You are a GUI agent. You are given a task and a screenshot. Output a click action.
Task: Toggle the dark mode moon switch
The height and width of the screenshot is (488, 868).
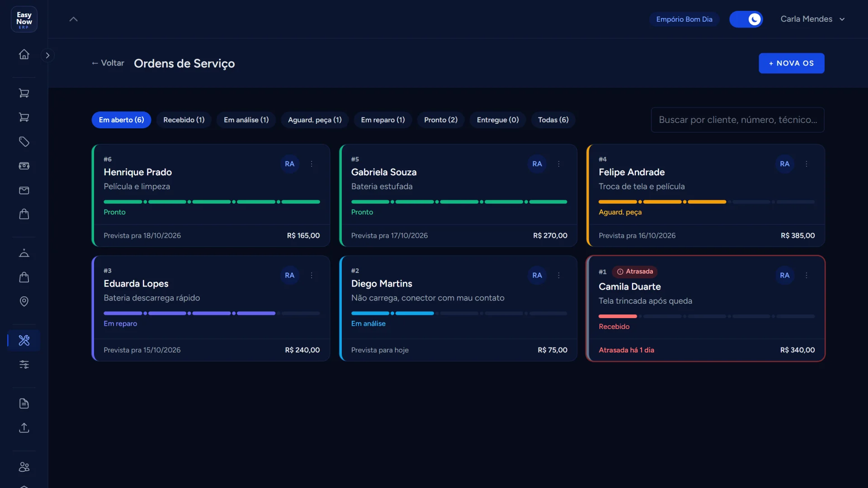tap(746, 19)
